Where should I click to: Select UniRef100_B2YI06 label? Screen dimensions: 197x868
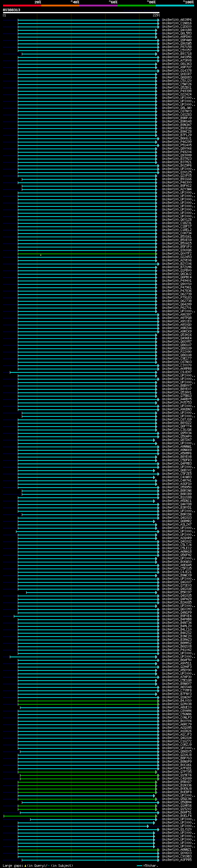tap(176, 264)
